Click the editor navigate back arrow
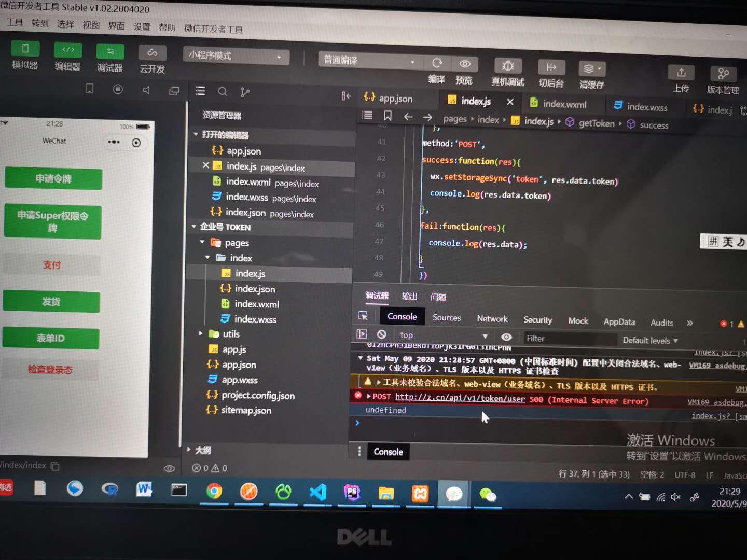This screenshot has height=560, width=747. 408,117
